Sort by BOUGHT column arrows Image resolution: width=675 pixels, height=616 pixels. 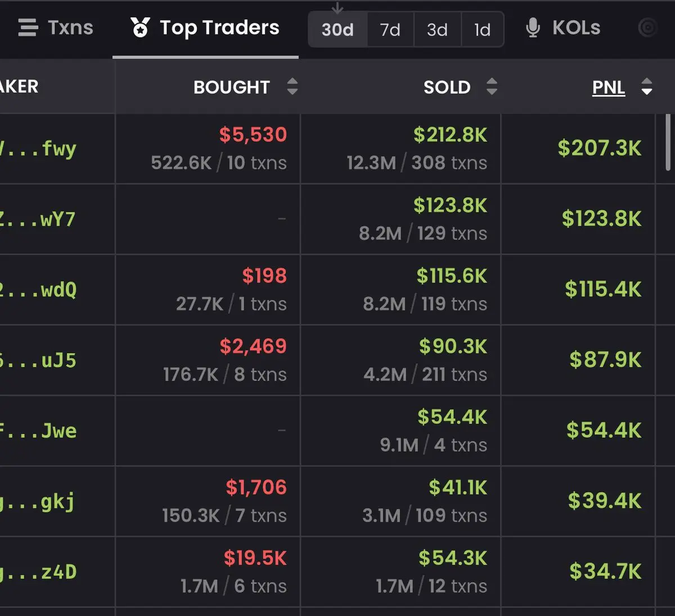coord(292,87)
